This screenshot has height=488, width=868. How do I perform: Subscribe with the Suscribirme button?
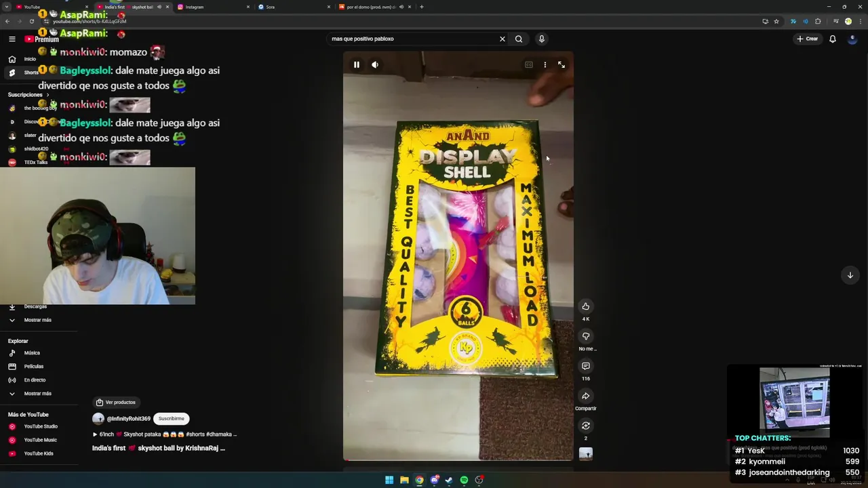point(171,419)
